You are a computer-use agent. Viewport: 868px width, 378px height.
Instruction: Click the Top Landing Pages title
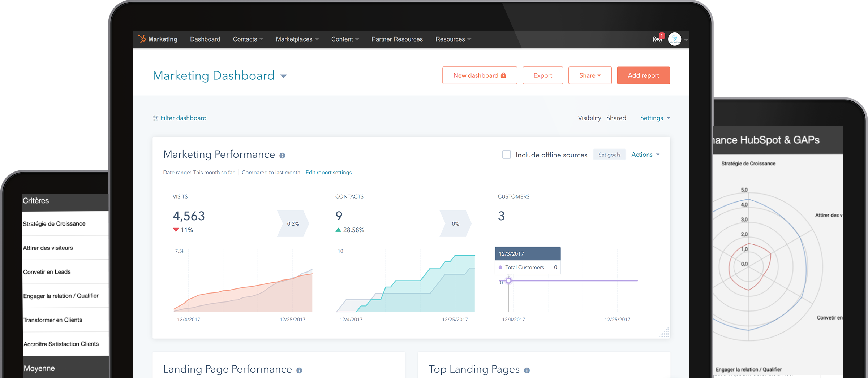point(474,369)
